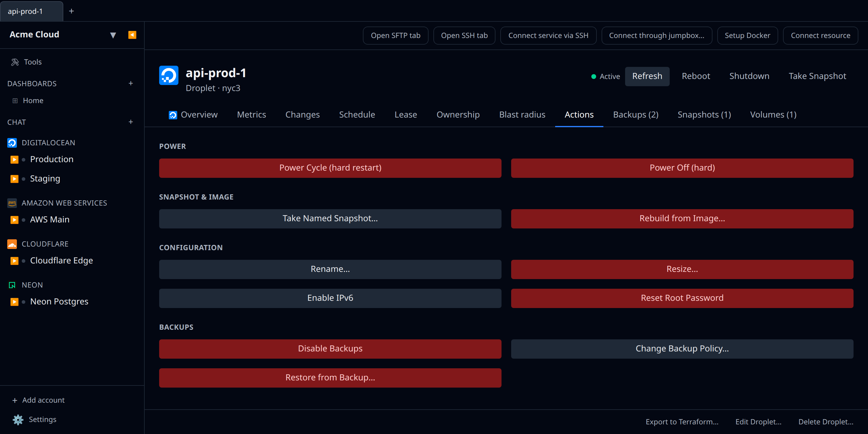Click Power Off (hard) button
The height and width of the screenshot is (434, 868).
(682, 168)
